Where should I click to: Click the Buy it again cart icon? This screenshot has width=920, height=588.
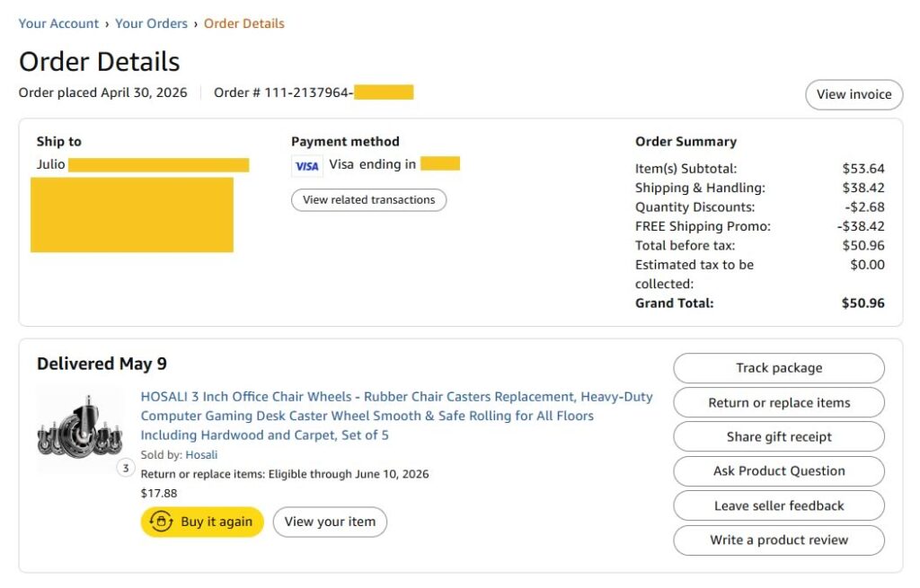(161, 522)
